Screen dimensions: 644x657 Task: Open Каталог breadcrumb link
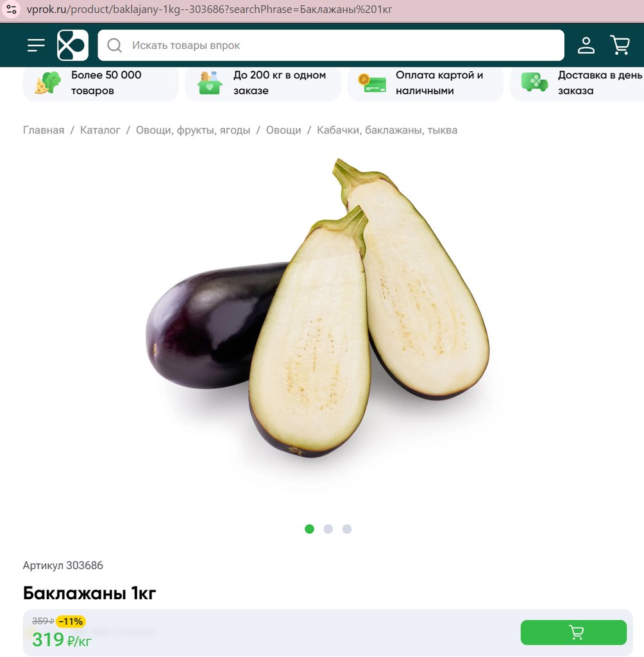click(x=100, y=130)
